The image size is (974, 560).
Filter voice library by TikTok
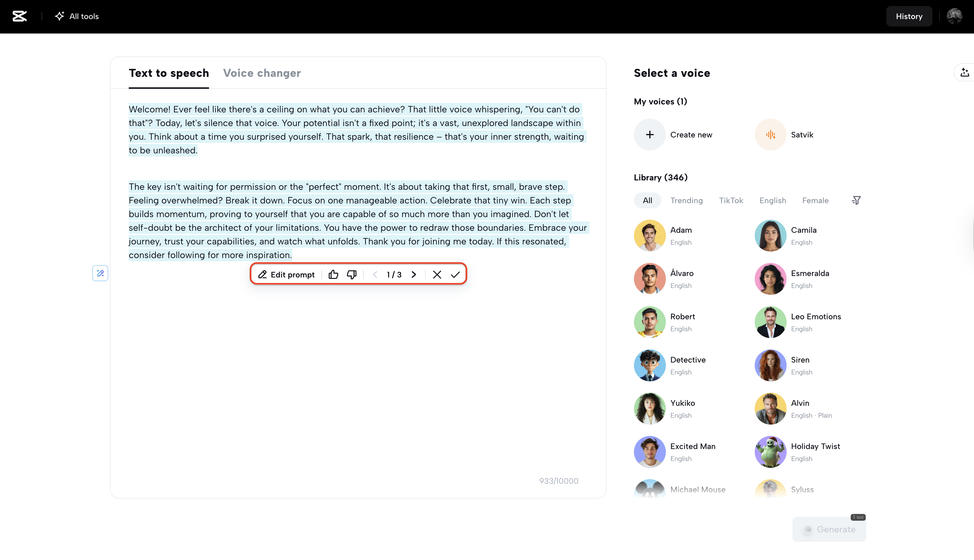pyautogui.click(x=731, y=200)
